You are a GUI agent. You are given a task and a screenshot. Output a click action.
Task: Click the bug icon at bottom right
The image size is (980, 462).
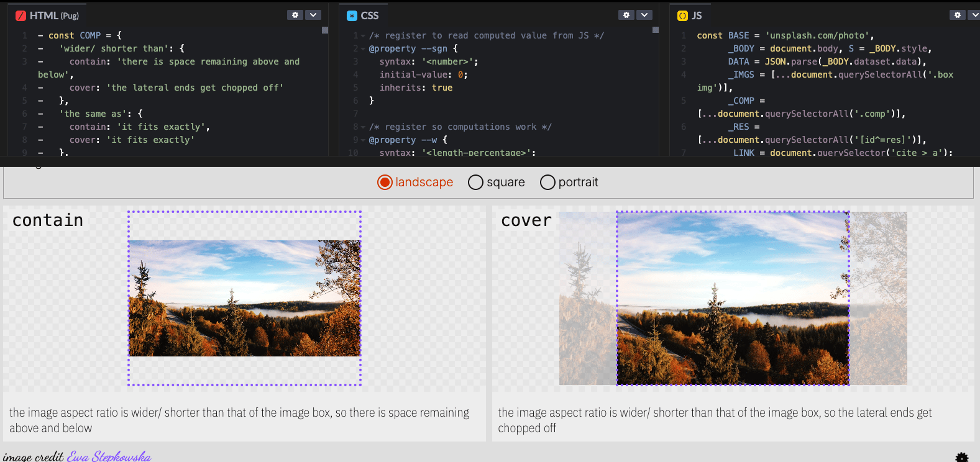click(x=962, y=458)
